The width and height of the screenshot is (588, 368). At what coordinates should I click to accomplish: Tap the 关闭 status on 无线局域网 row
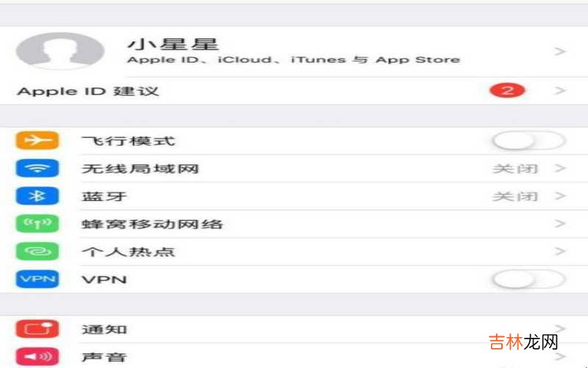[516, 169]
